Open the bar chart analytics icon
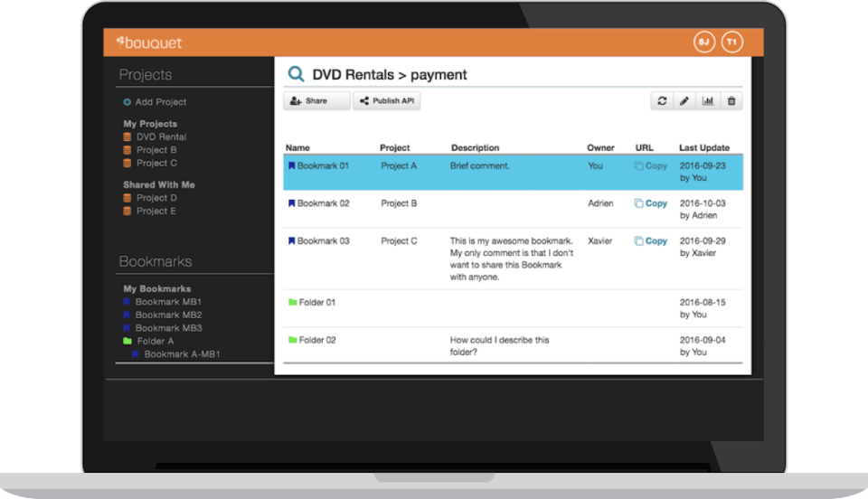This screenshot has width=868, height=499. (707, 101)
